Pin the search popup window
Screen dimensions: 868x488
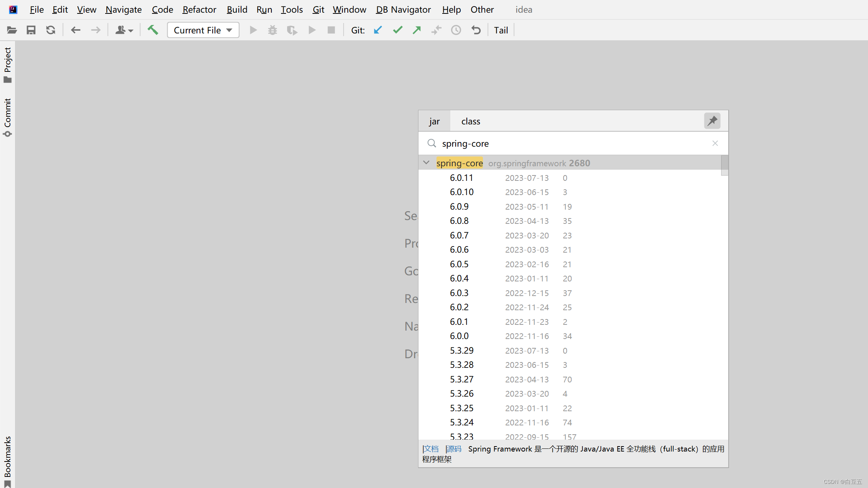[x=712, y=121]
